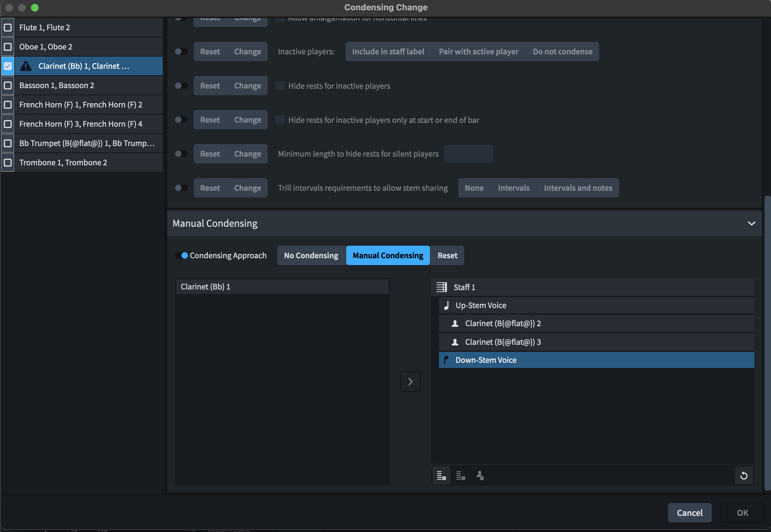Click the right arrow to assign player
771x532 pixels.
click(410, 382)
